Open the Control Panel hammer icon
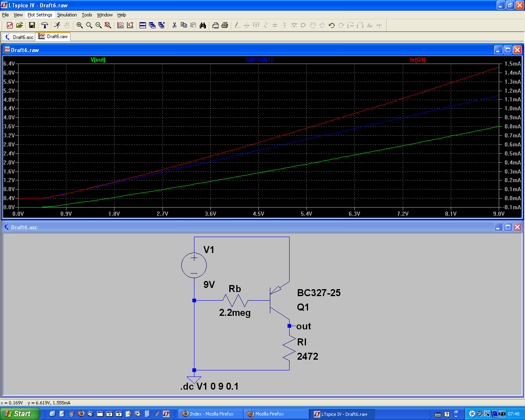 coord(45,25)
